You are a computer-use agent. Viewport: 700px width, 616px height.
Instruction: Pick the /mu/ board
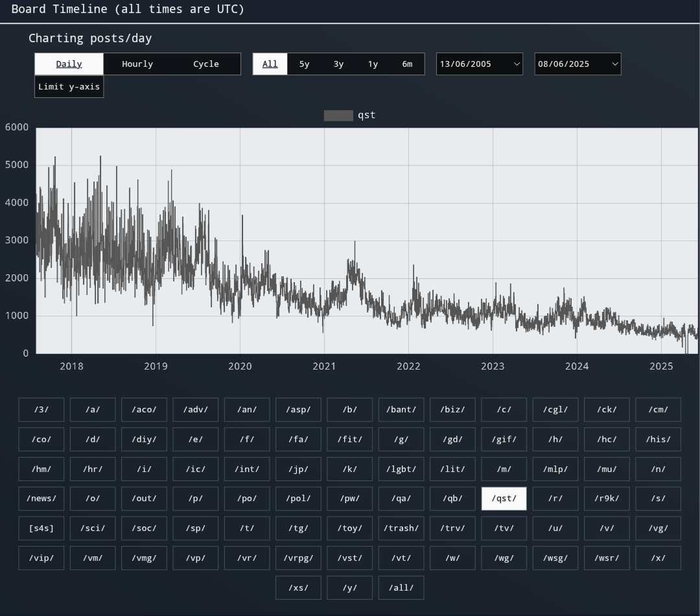pyautogui.click(x=607, y=469)
